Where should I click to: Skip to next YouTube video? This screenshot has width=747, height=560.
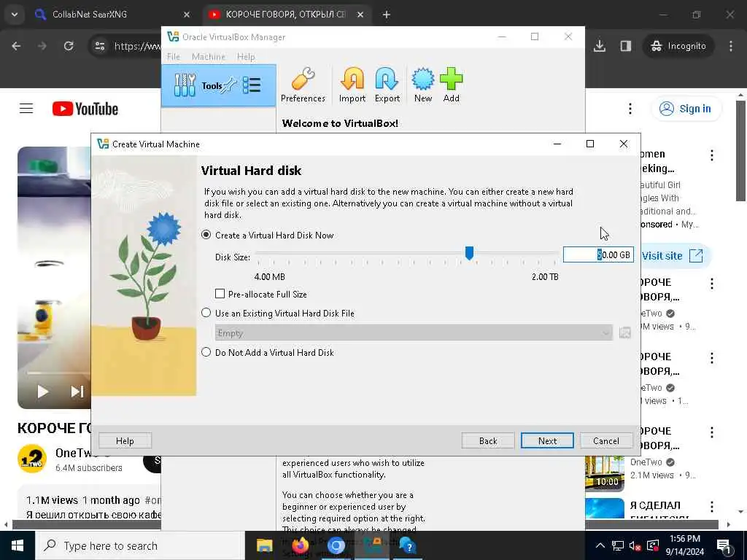(x=77, y=392)
